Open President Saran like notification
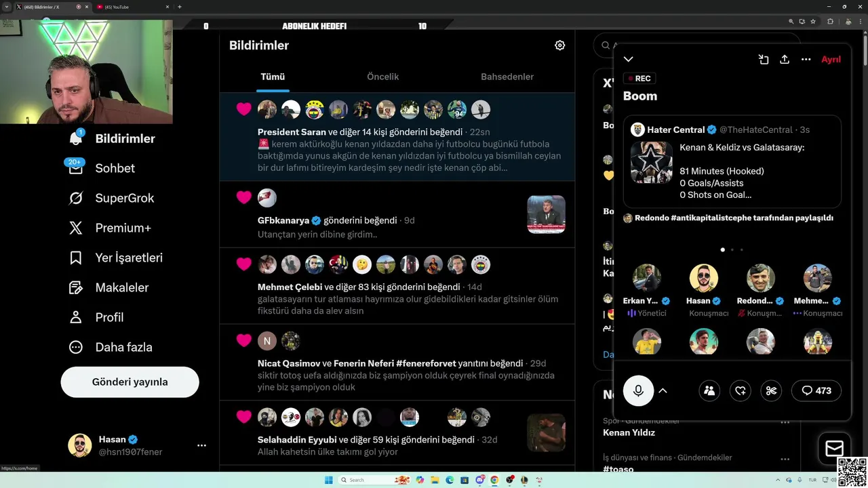The height and width of the screenshot is (488, 868). coord(397,137)
